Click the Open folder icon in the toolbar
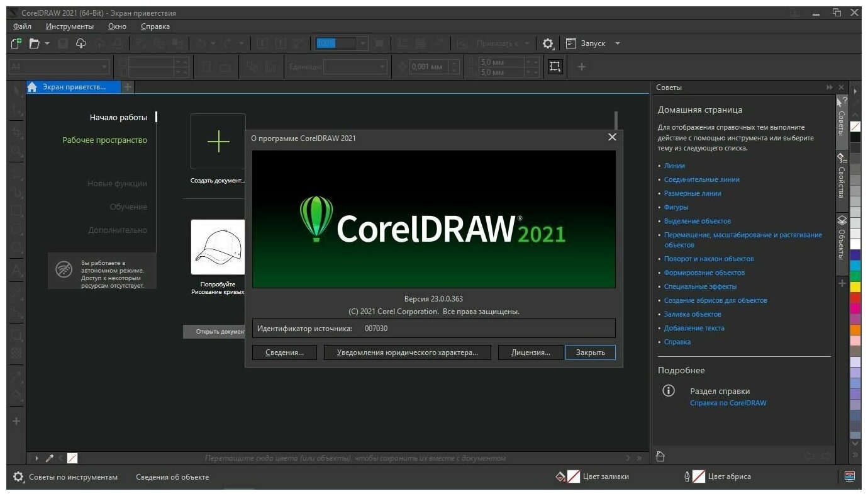Screen dimensions: 868x496 34,43
